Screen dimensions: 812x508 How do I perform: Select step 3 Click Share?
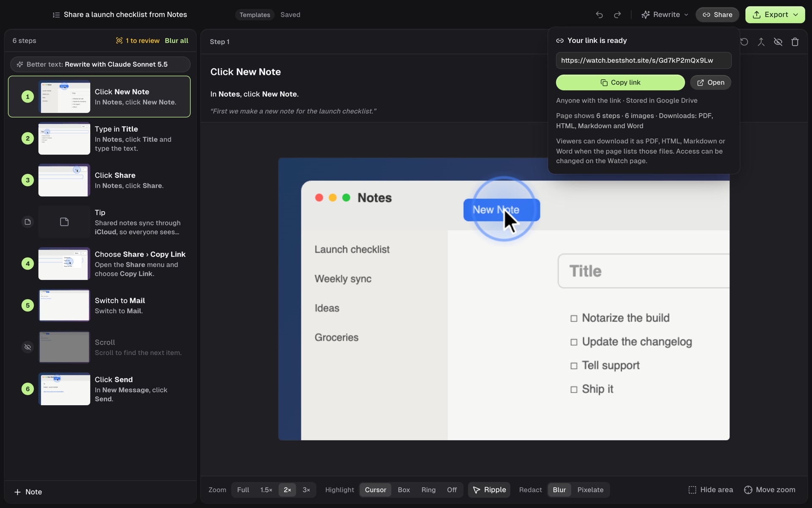99,180
